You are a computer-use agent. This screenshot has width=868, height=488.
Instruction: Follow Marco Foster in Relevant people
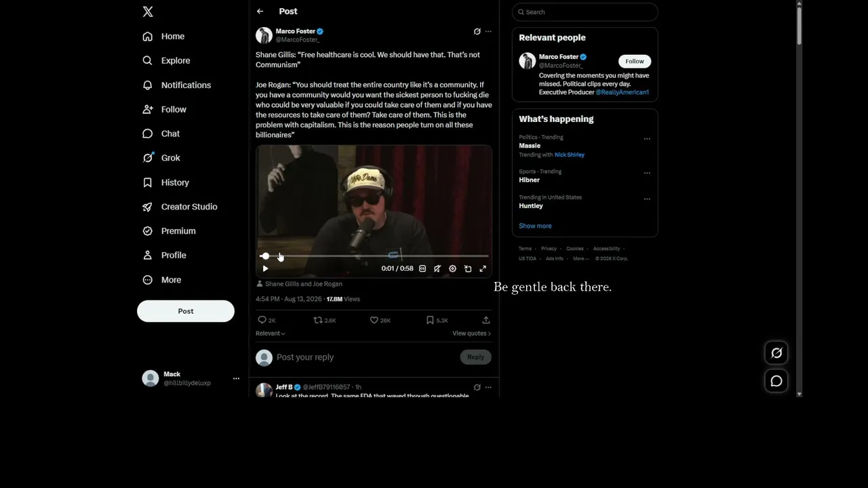[x=635, y=61]
